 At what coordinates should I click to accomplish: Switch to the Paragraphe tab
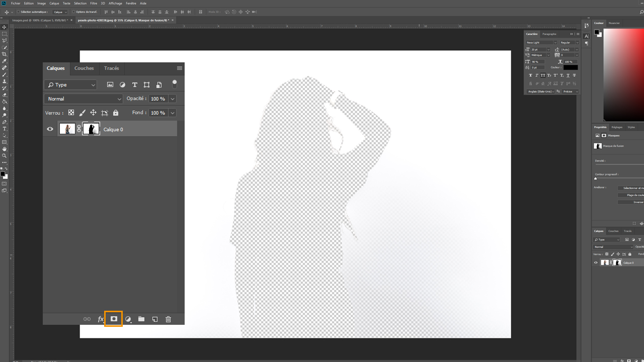point(549,34)
